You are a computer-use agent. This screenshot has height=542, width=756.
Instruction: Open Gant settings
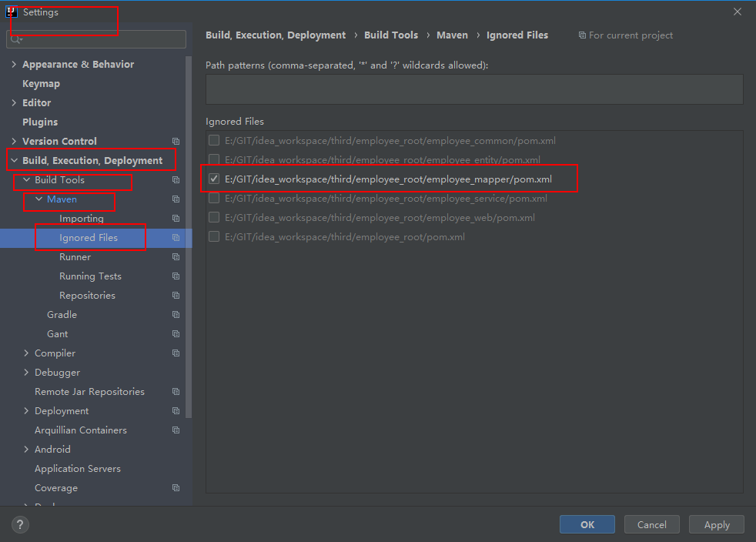(58, 333)
